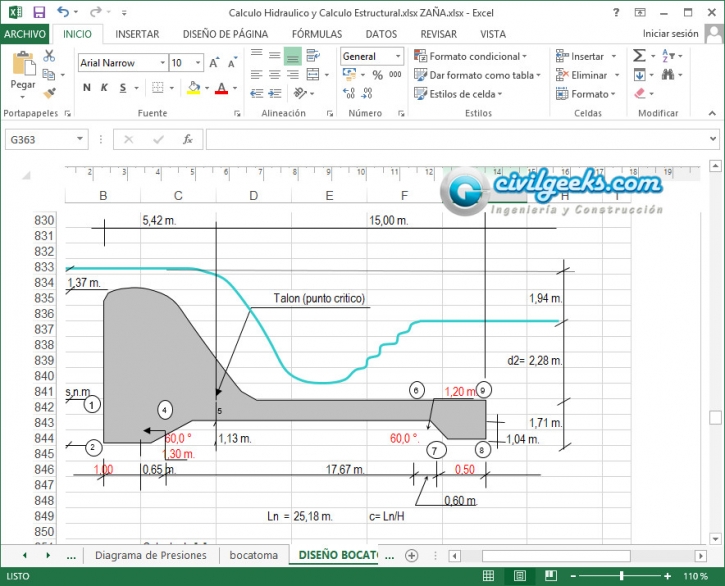The height and width of the screenshot is (586, 725).
Task: Open the FÓRMULAS ribbon tab
Action: [x=317, y=33]
